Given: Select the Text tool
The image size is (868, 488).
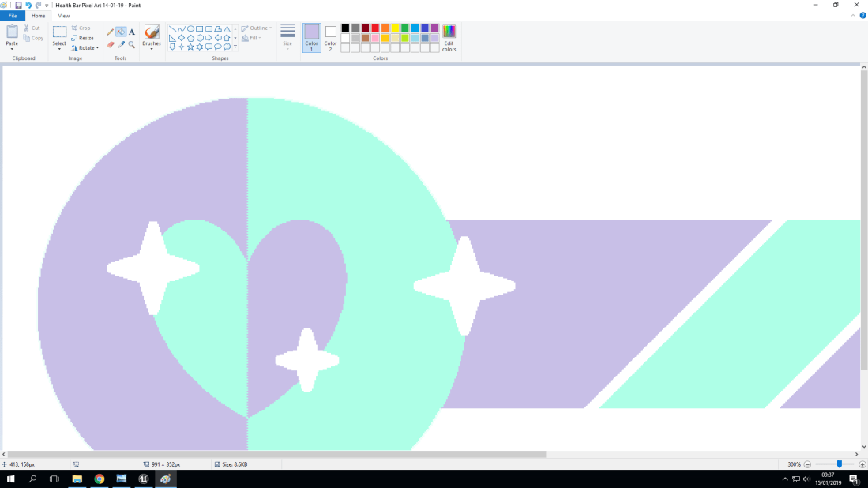Looking at the screenshot, I should coord(131,32).
